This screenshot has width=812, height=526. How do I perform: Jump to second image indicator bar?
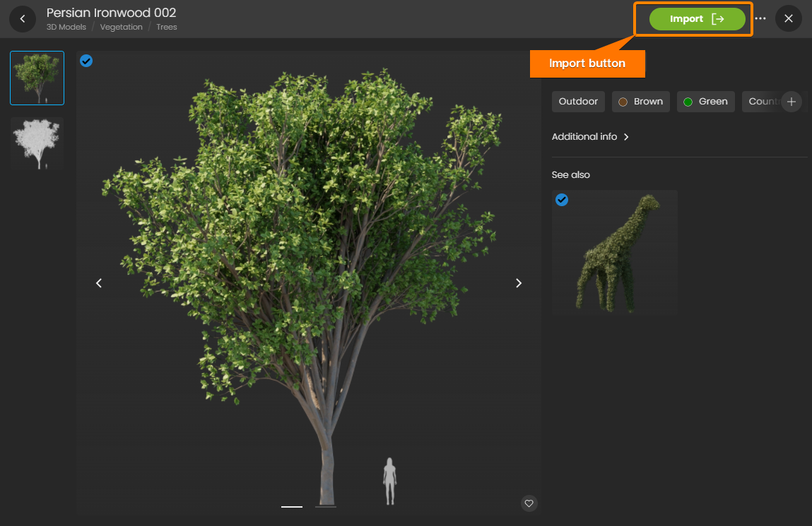(x=326, y=507)
